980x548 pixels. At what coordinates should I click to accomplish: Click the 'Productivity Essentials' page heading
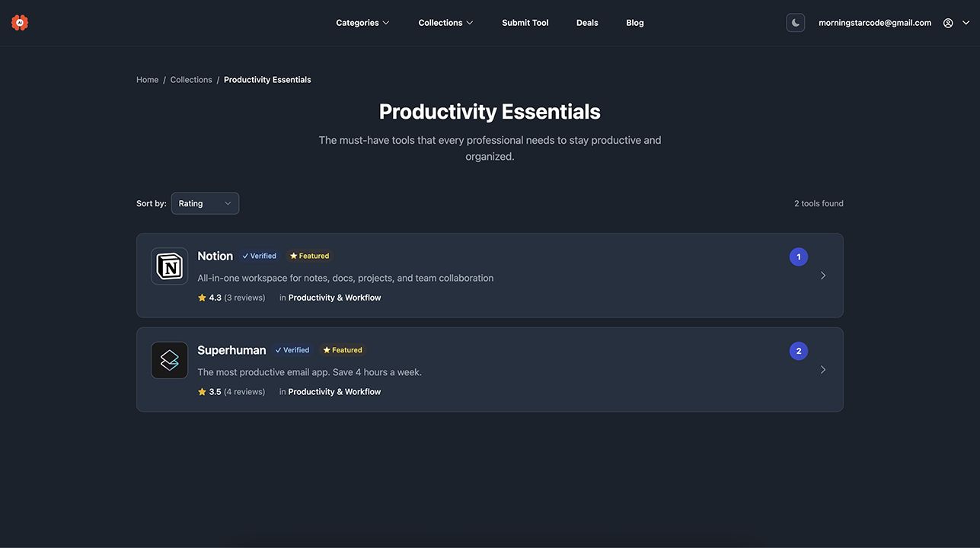pyautogui.click(x=490, y=112)
